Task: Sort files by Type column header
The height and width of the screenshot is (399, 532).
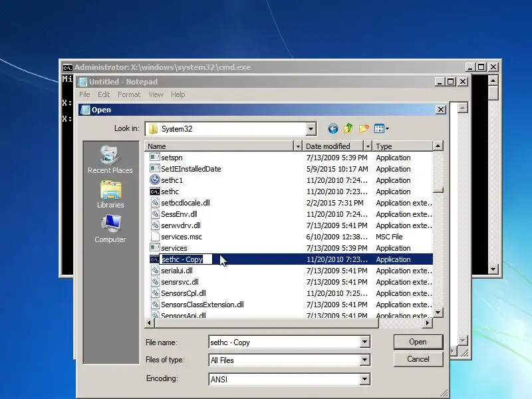Action: [x=403, y=146]
